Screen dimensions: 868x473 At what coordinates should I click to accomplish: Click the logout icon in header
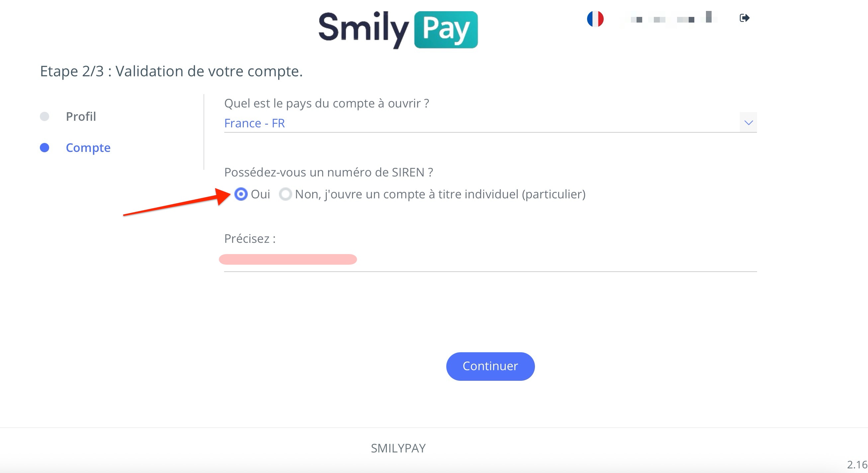(744, 18)
